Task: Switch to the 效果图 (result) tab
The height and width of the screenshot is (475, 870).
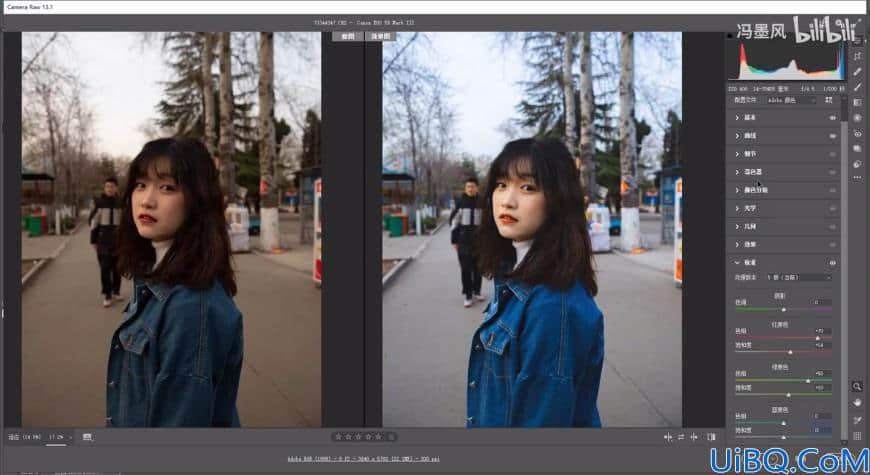Action: point(381,37)
